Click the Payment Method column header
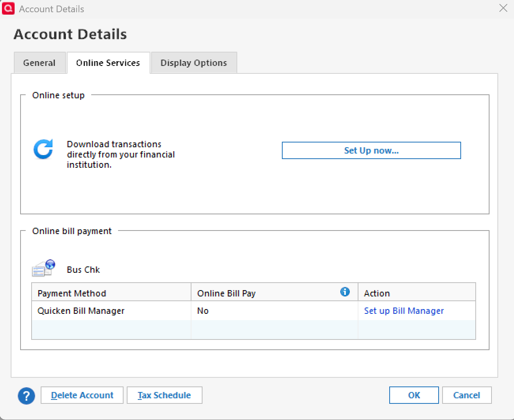The width and height of the screenshot is (514, 420). pos(72,293)
